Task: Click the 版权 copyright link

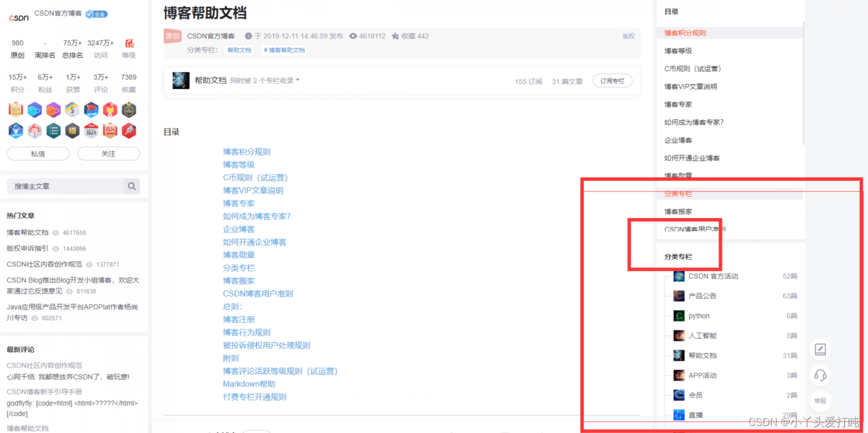Action: [x=629, y=36]
